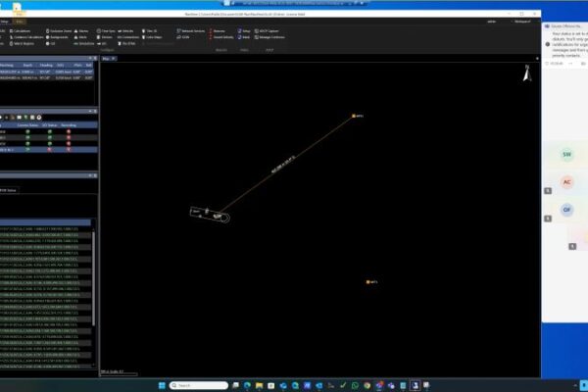Open the camera status panel's dropdown arrow
This screenshot has height=392, width=588.
tap(90, 111)
